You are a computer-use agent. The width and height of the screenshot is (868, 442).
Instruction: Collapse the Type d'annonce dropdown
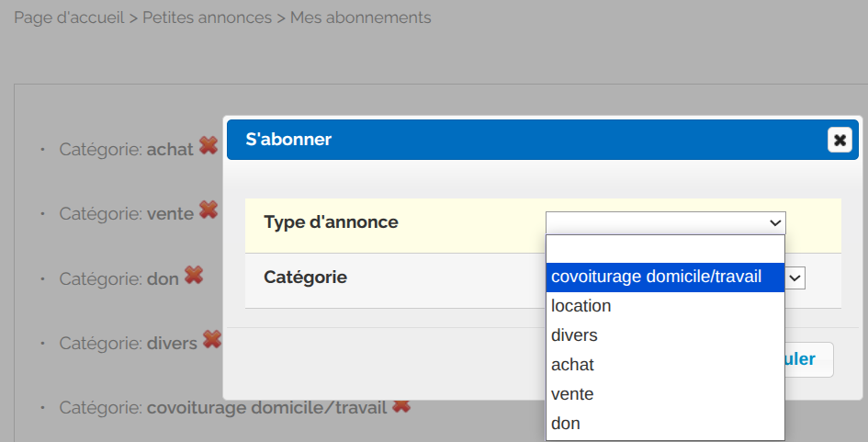tap(665, 222)
